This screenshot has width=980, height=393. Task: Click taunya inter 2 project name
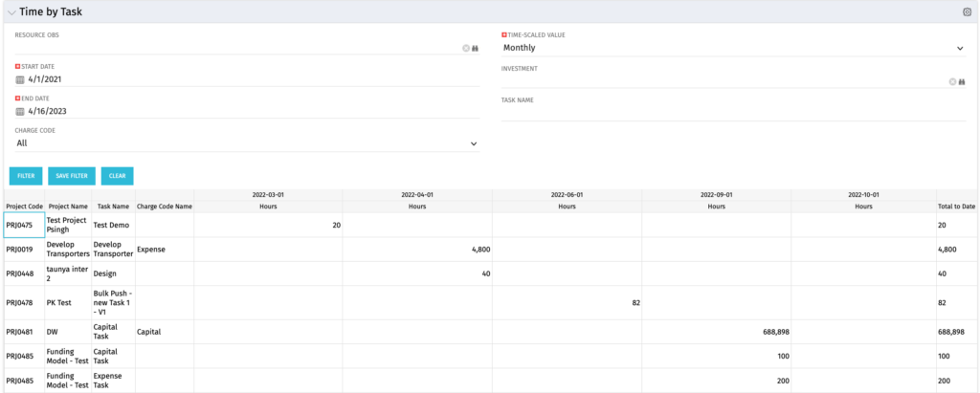(68, 273)
